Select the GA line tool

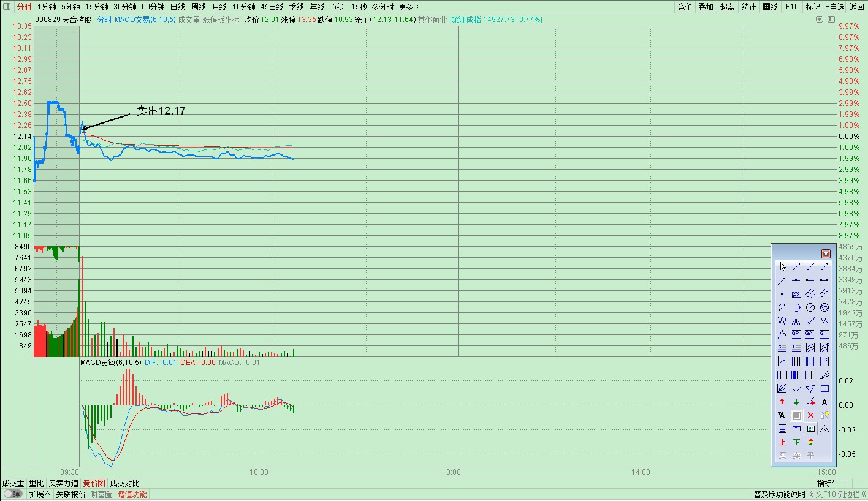point(810,334)
